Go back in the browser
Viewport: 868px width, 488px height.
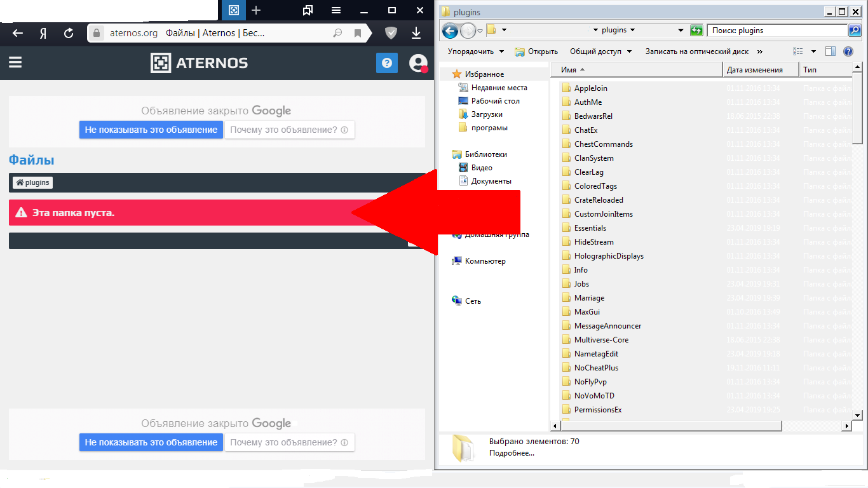pyautogui.click(x=18, y=33)
